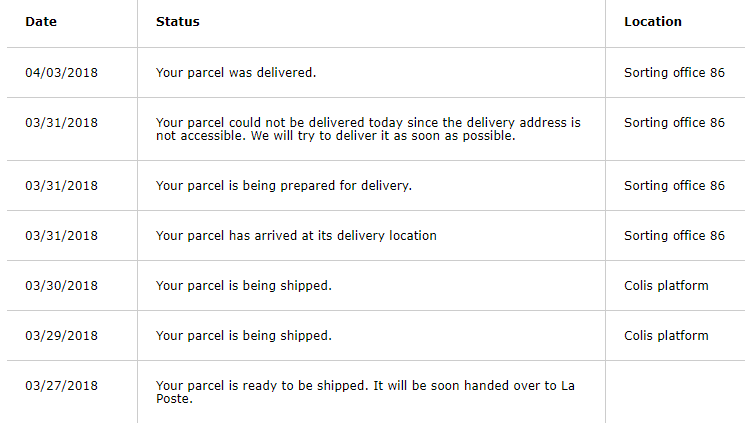Click Sorting office 86 in the prepared-for-delivery row
The height and width of the screenshot is (429, 745).
(674, 186)
